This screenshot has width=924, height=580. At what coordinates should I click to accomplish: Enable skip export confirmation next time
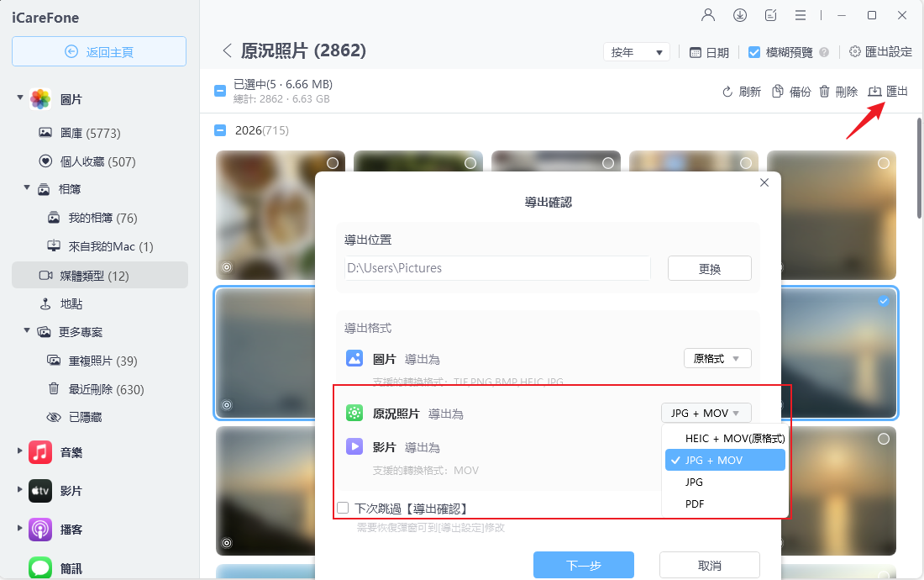tap(343, 506)
